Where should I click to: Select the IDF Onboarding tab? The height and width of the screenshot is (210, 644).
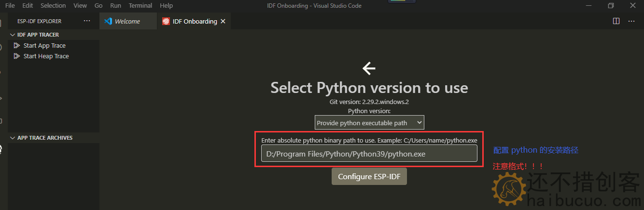(x=194, y=21)
